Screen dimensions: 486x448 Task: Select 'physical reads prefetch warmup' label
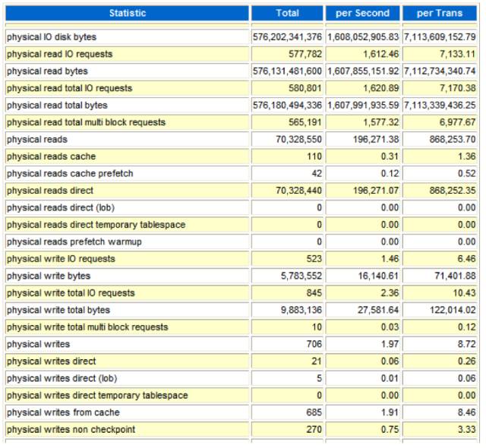click(x=74, y=241)
